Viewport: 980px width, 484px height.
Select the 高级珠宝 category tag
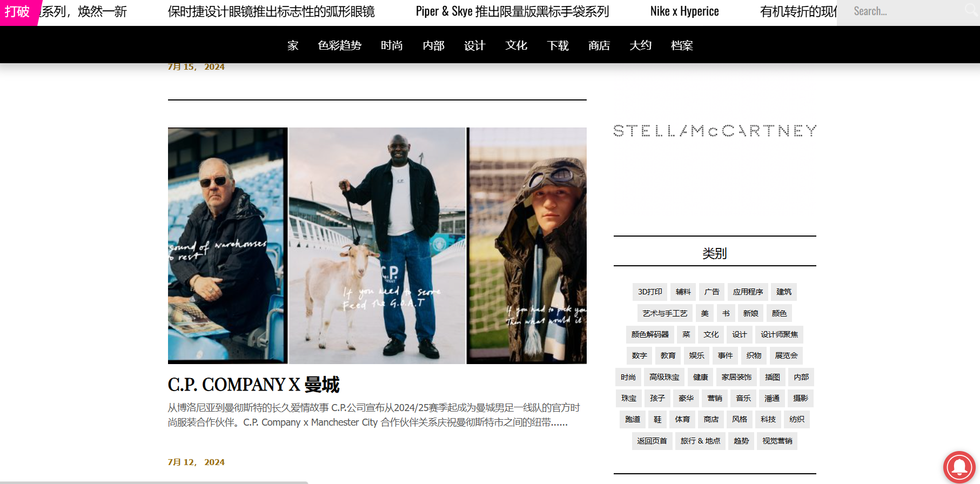[664, 377]
